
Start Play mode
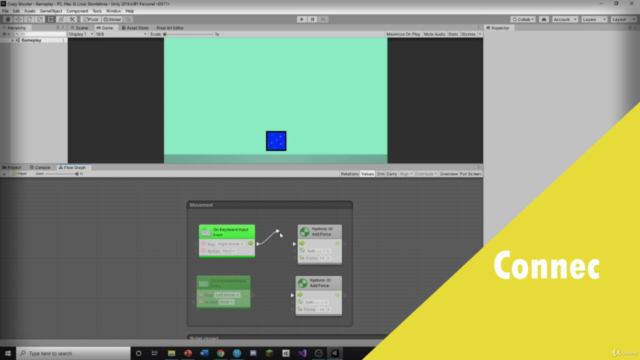point(302,19)
